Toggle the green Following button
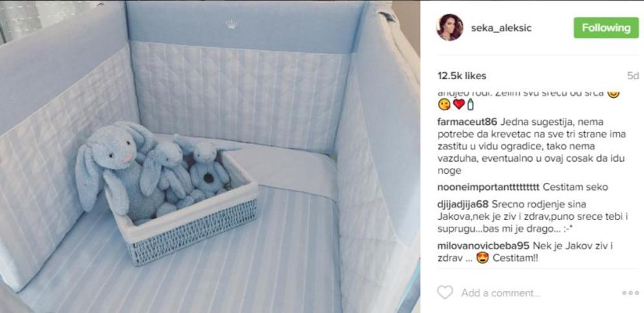This screenshot has width=644, height=313. coord(606,28)
